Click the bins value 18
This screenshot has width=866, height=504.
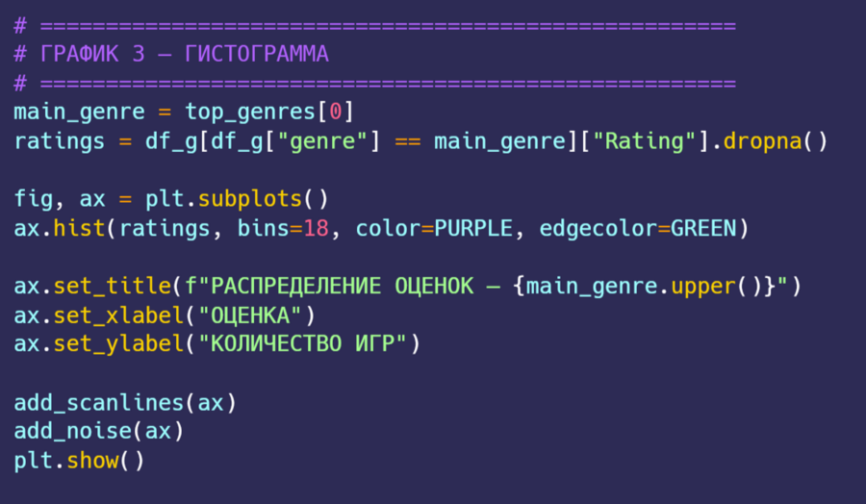click(x=317, y=229)
